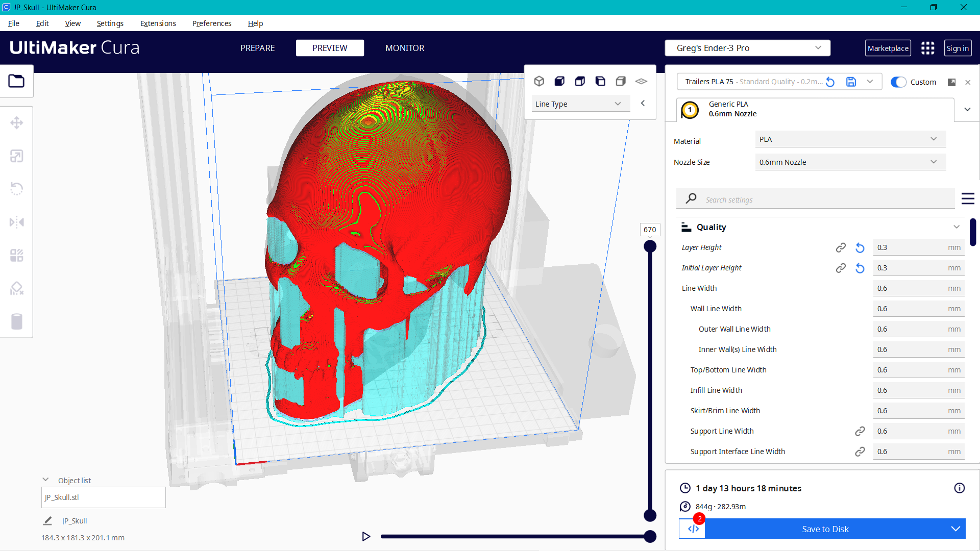Open the Preferences menu
Screen dimensions: 980x551
[211, 23]
